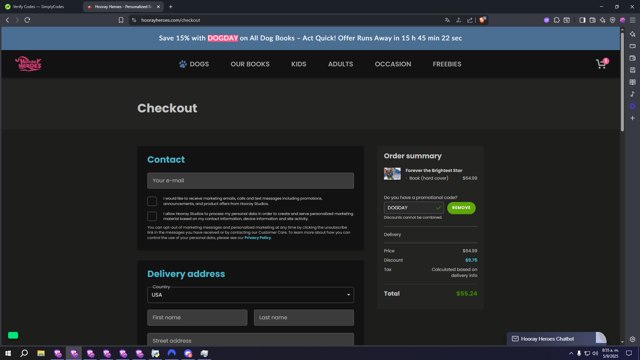Open the FREEBIES menu
The height and width of the screenshot is (360, 640).
pyautogui.click(x=447, y=64)
